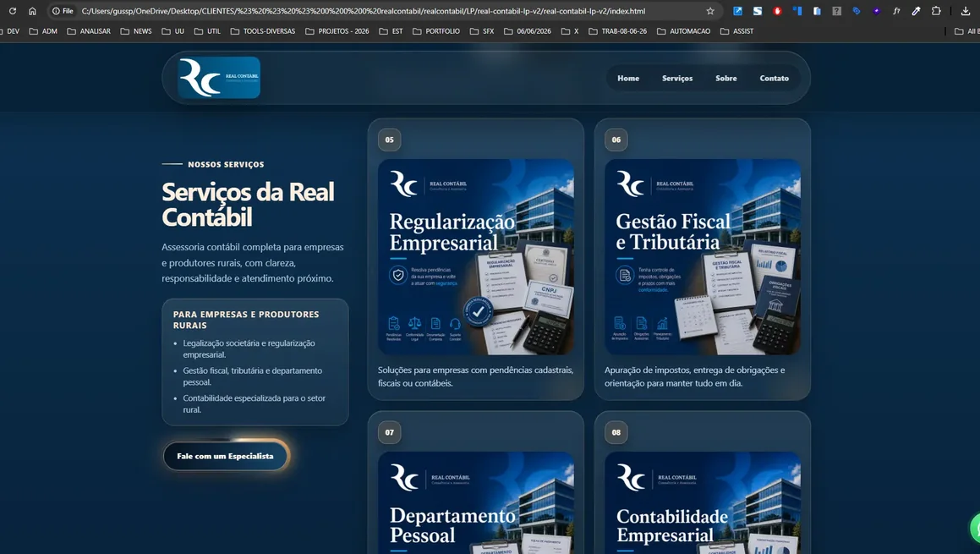Screen dimensions: 980x554
Task: Open the Extensions puzzle-piece menu
Action: pos(936,11)
